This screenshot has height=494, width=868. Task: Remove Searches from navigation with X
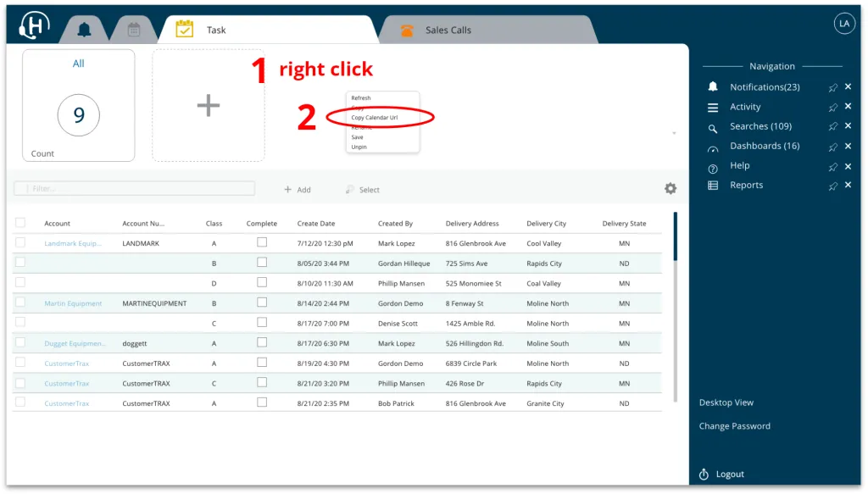coord(848,126)
